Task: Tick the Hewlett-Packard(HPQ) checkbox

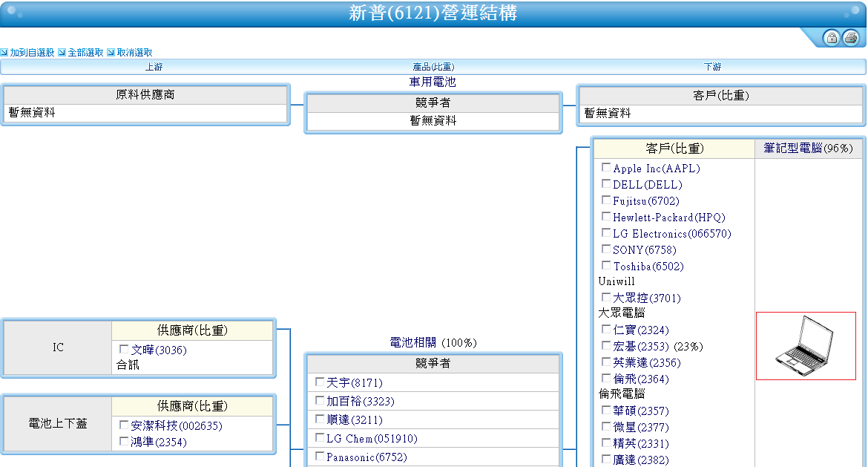Action: [606, 216]
